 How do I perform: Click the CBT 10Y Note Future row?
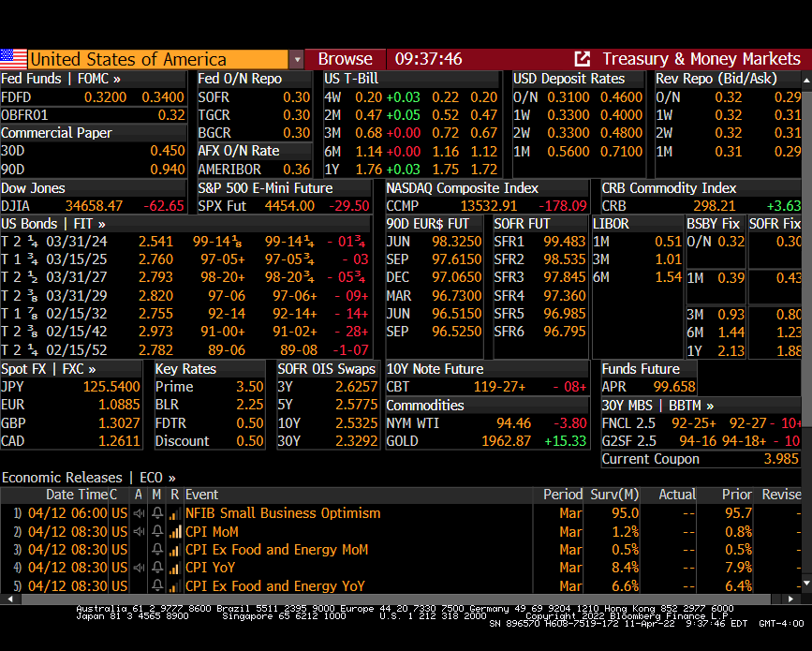[x=487, y=386]
